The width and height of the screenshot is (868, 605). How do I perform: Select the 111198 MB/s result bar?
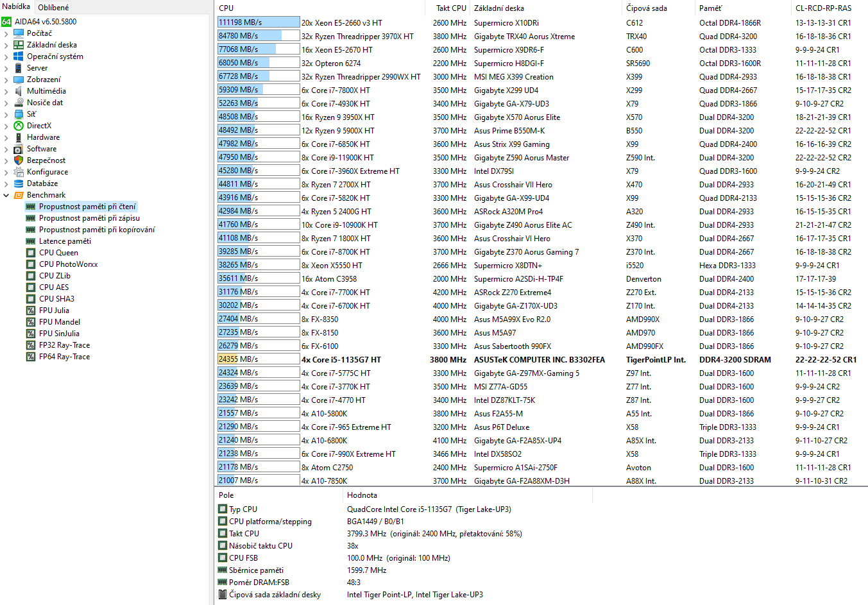(x=259, y=22)
